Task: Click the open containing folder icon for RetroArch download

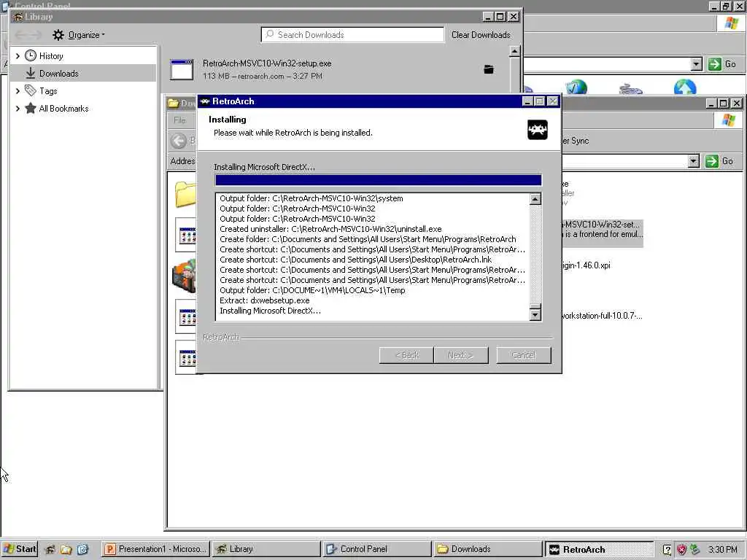Action: coord(489,69)
